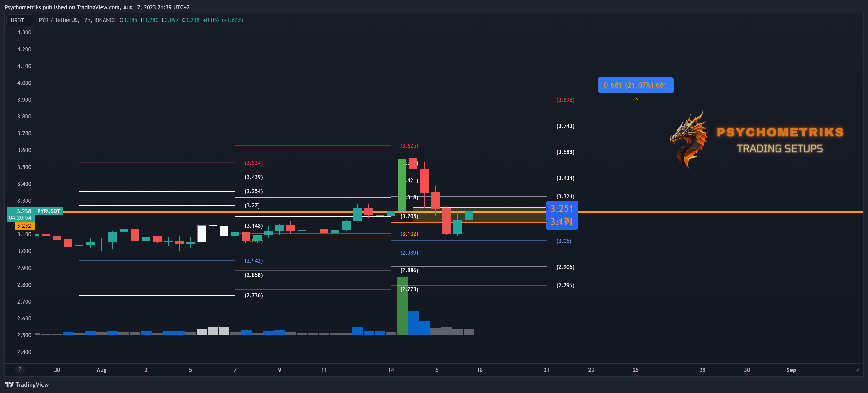Click the PYRUSDT price label tag
Viewport: 868px width, 393px height.
[x=49, y=211]
